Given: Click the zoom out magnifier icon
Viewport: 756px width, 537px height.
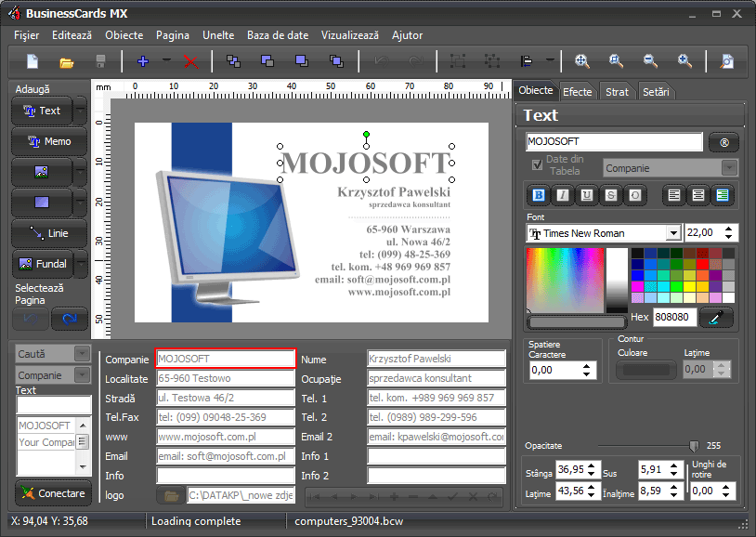Looking at the screenshot, I should tap(650, 61).
